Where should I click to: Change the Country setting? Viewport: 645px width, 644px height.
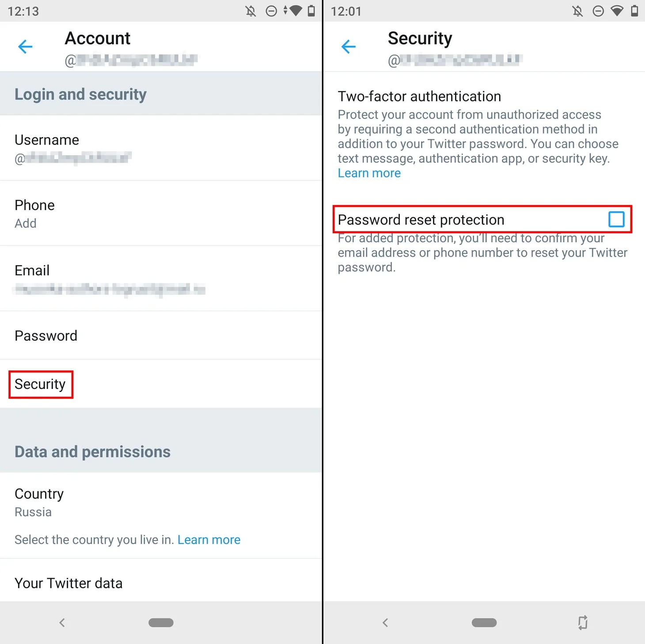[x=39, y=502]
